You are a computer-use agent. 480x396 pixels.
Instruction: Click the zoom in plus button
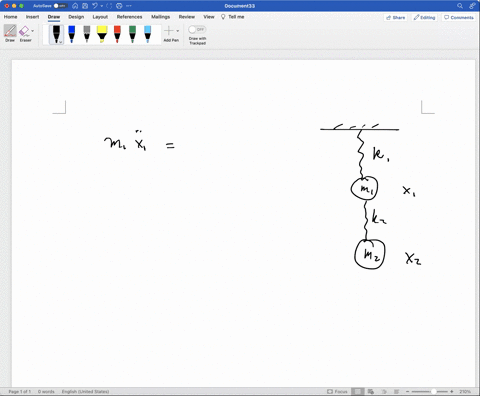452,391
